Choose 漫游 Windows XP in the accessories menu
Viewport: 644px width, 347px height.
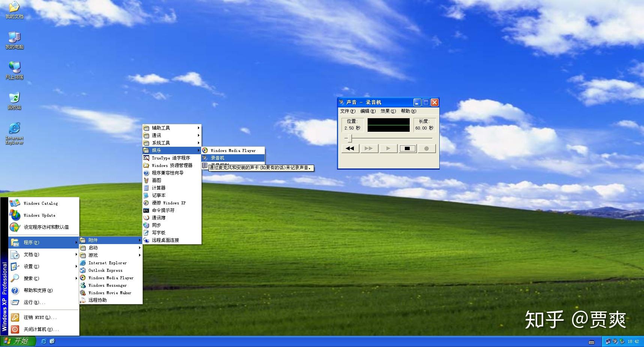pyautogui.click(x=172, y=203)
